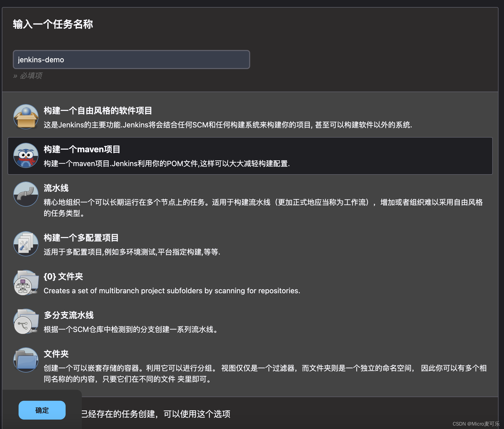Select the freestyle project box icon
504x429 pixels.
coord(26,117)
